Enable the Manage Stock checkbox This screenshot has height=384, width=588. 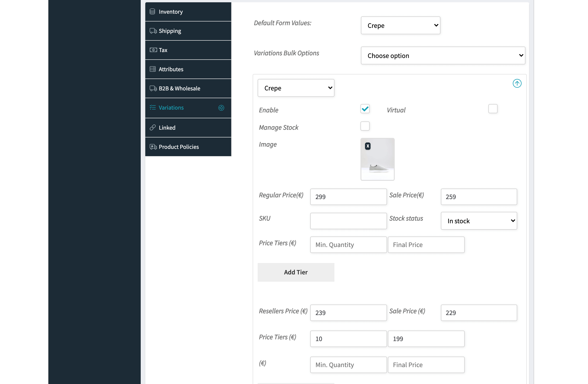coord(365,126)
